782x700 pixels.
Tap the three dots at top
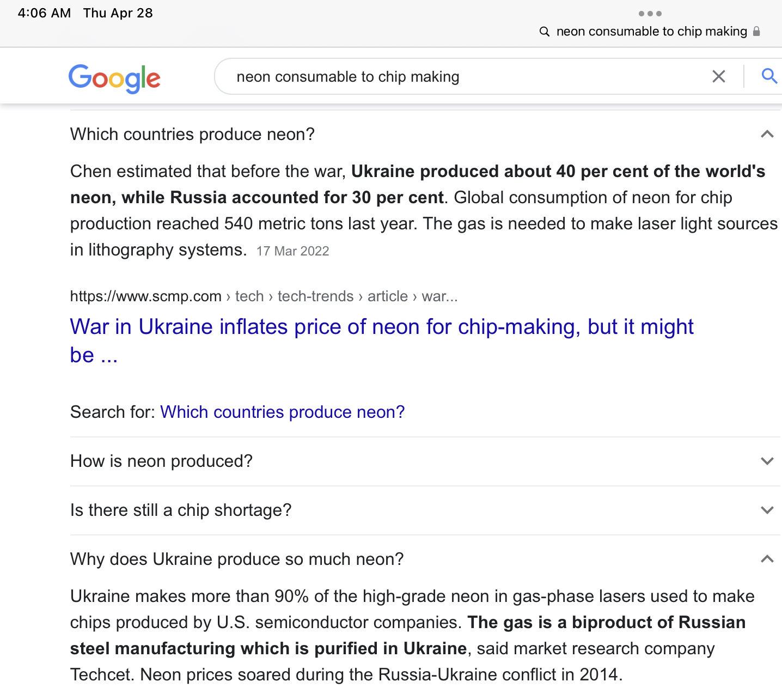pyautogui.click(x=650, y=14)
